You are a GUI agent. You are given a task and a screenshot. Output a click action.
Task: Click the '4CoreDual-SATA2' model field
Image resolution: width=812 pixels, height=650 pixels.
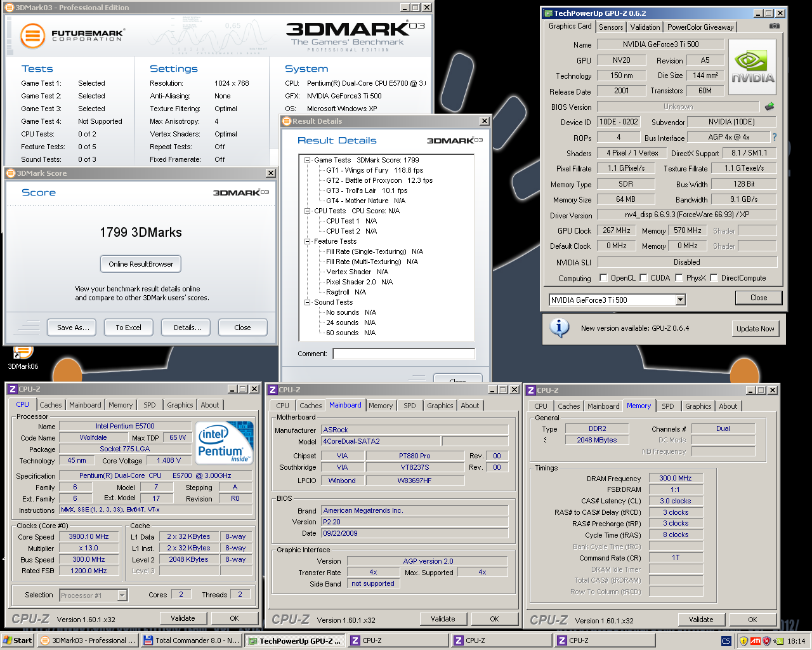tap(381, 441)
